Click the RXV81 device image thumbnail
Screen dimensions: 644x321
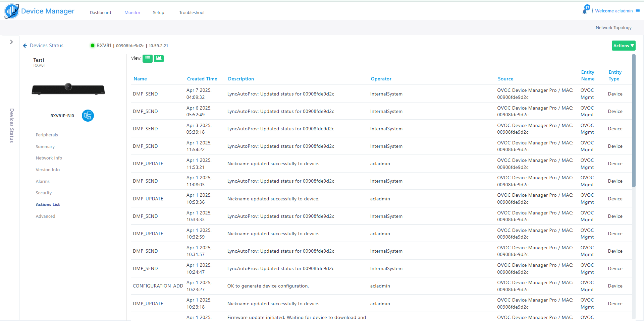[x=68, y=89]
